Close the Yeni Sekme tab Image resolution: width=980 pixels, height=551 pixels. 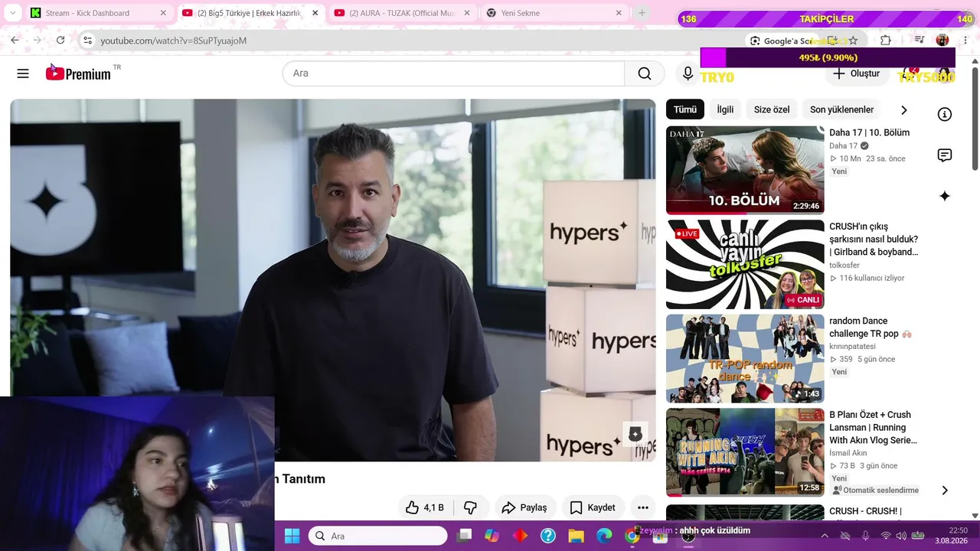[x=619, y=13]
